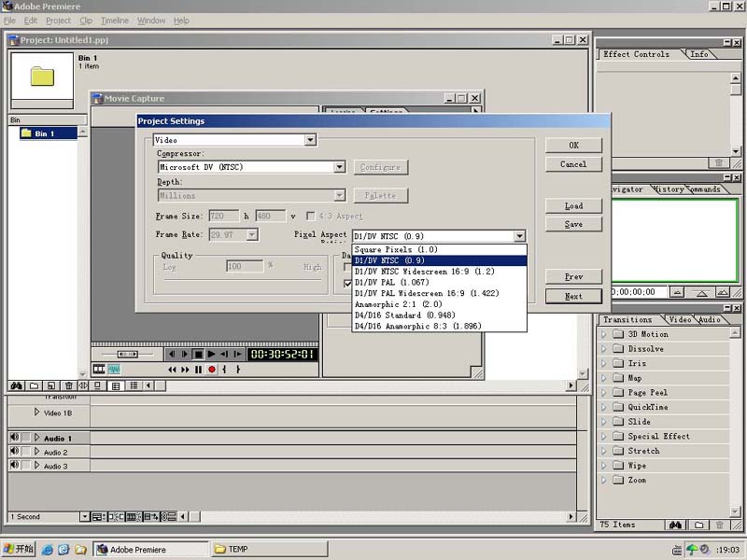Open the Compressor dropdown
Screen dimensions: 747x560
(339, 167)
